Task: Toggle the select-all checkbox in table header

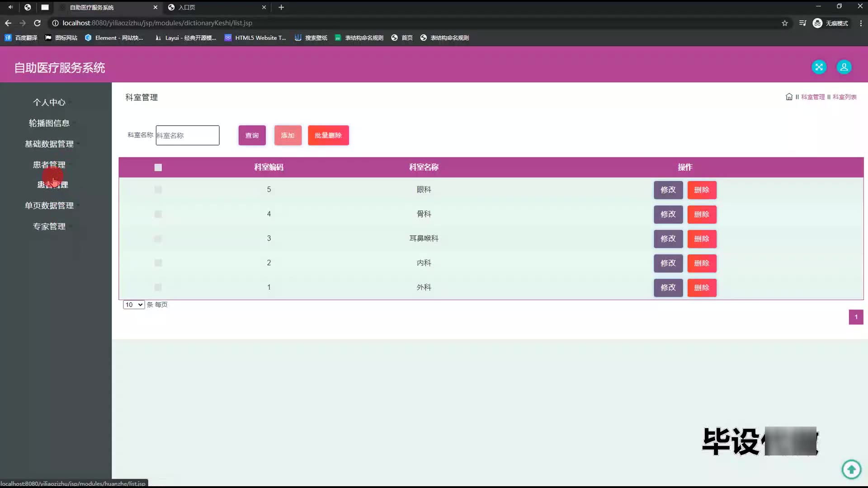Action: 158,168
